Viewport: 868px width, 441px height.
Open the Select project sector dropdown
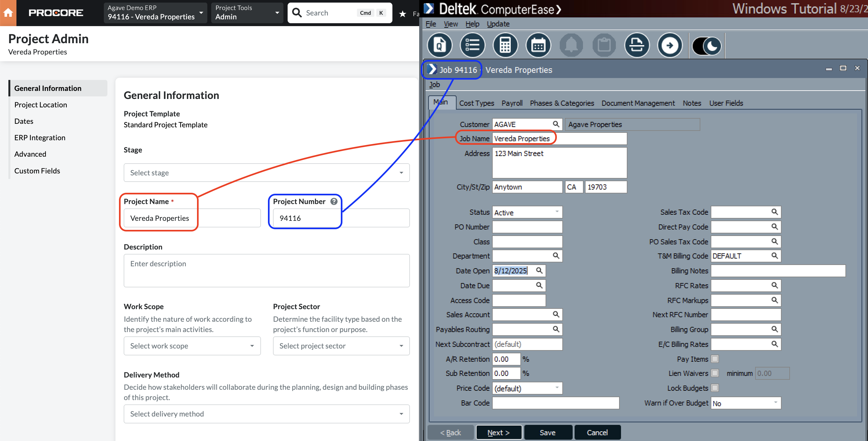tap(341, 346)
